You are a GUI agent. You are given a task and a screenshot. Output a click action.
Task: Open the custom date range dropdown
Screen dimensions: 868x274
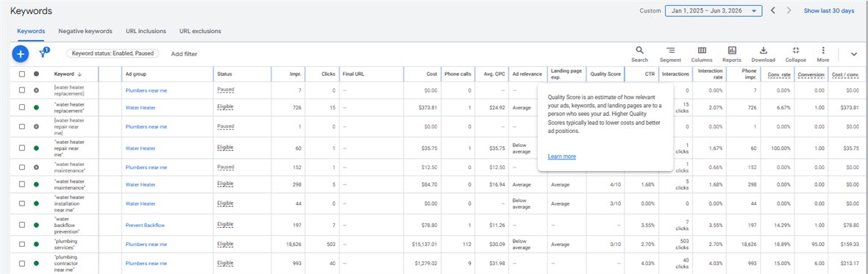pyautogui.click(x=714, y=10)
